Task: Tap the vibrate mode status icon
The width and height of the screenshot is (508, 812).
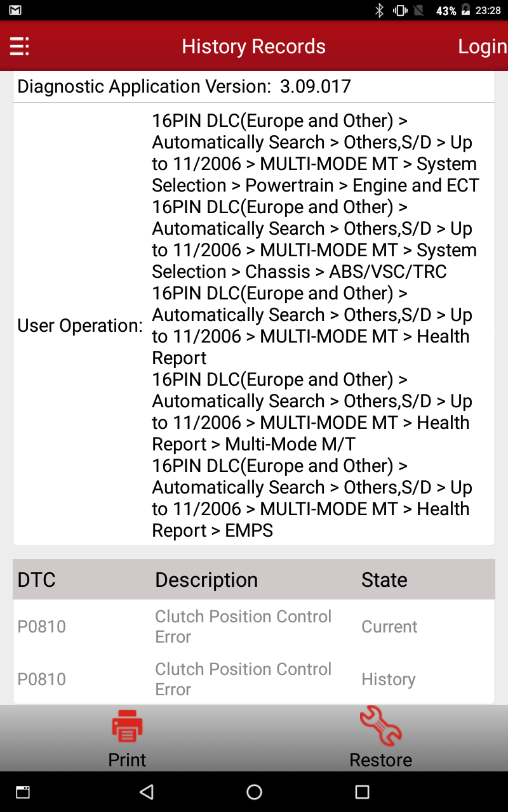Action: pyautogui.click(x=400, y=10)
